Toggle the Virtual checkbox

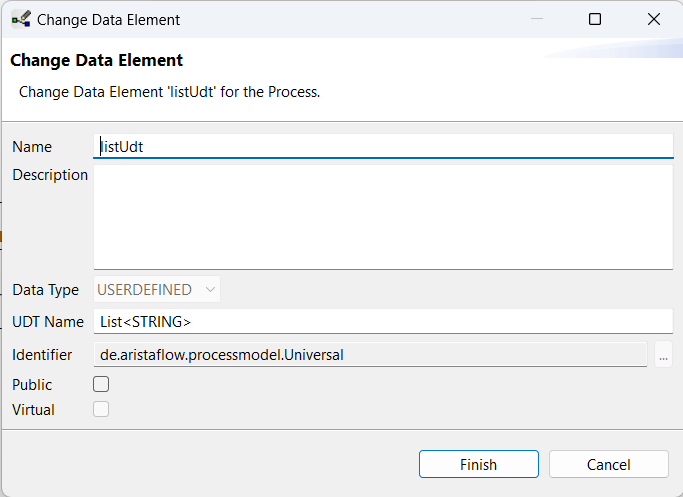pyautogui.click(x=101, y=409)
